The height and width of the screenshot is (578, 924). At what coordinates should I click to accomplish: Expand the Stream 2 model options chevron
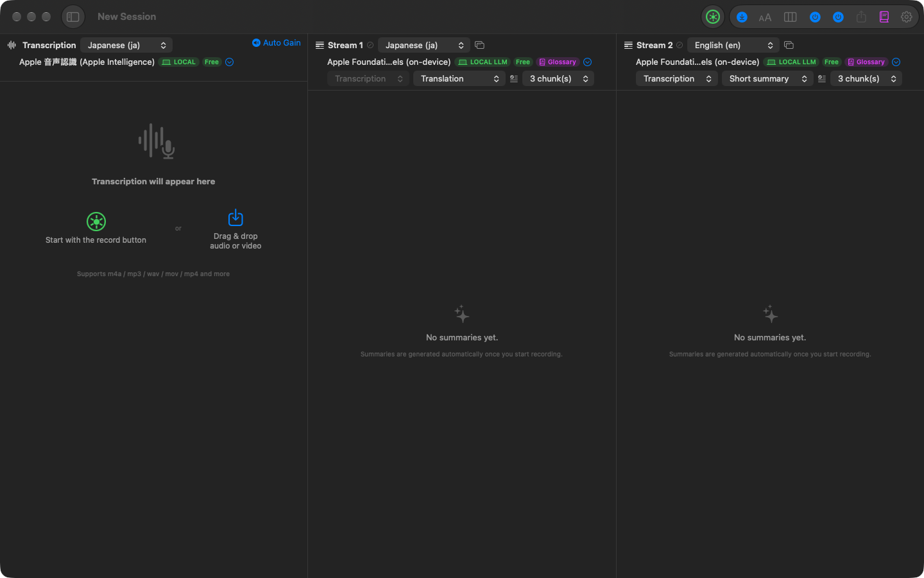tap(896, 62)
